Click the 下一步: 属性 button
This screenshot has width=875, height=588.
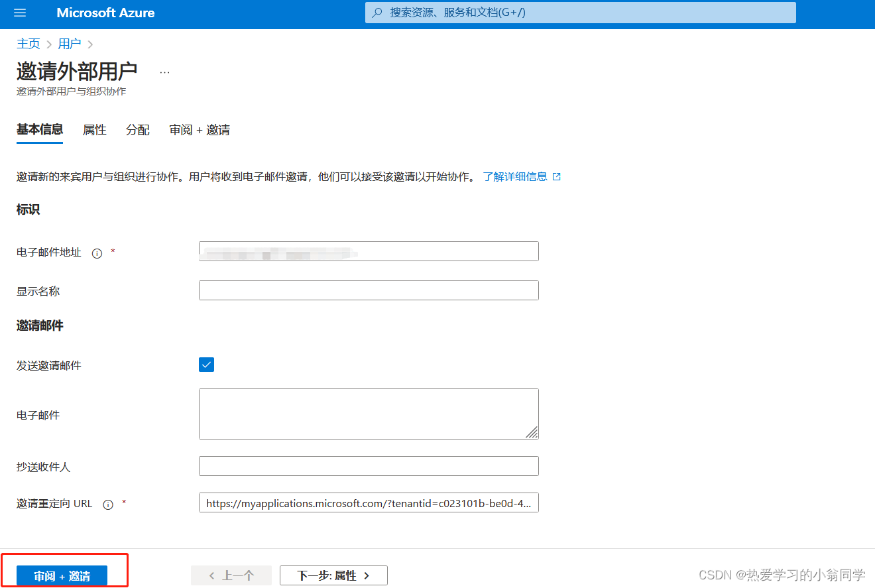[333, 575]
